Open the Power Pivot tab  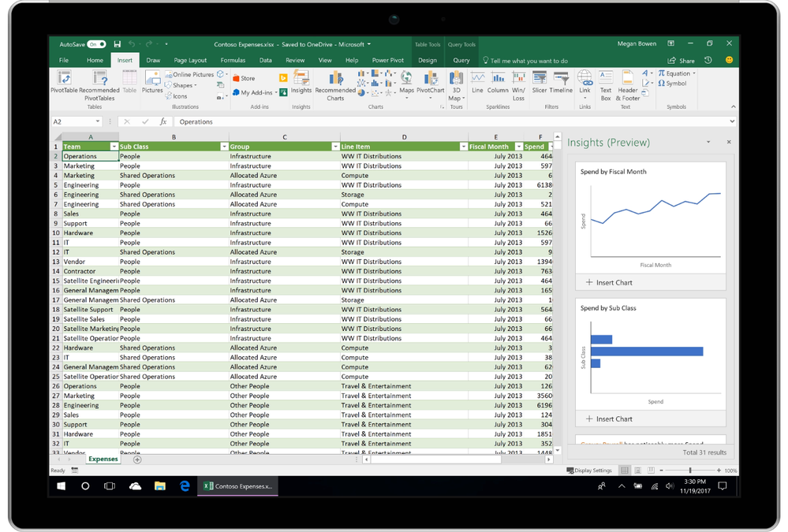click(x=387, y=60)
